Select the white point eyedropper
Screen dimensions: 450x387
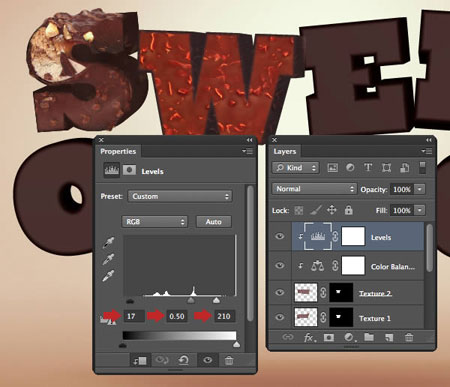[x=109, y=276]
